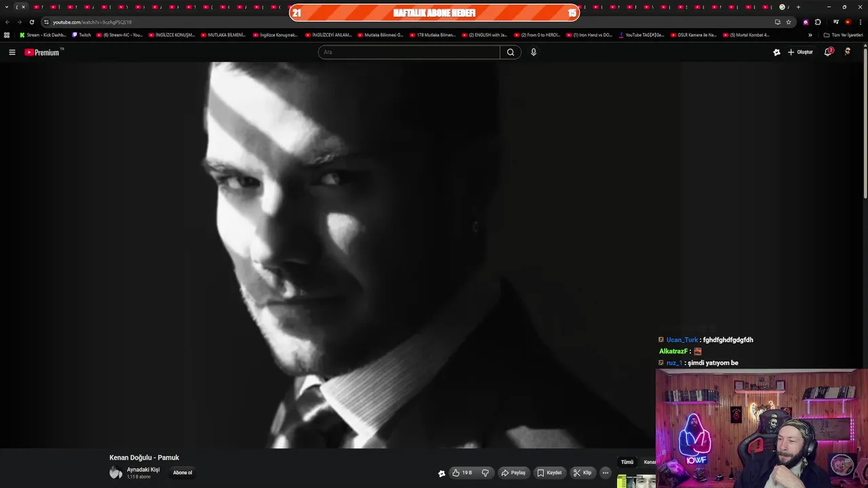Share the video via Paylaş
868x488 pixels.
pyautogui.click(x=513, y=473)
